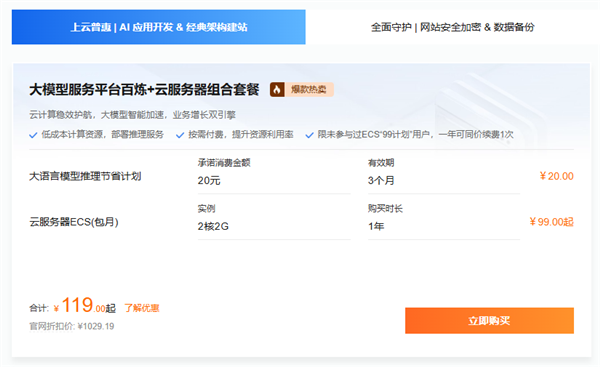Viewport: 600px width, 367px height.
Task: Click the 1年 purchase duration value
Action: pyautogui.click(x=376, y=227)
